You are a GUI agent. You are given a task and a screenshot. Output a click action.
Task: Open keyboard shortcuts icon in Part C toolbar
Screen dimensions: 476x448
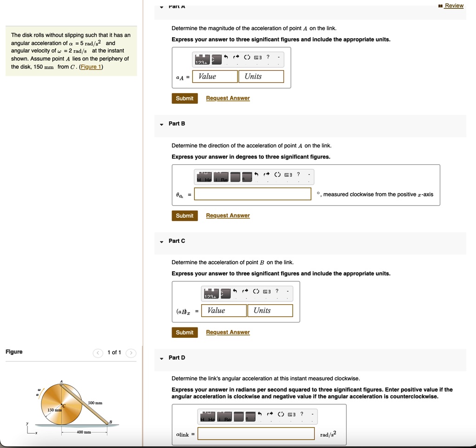267,292
